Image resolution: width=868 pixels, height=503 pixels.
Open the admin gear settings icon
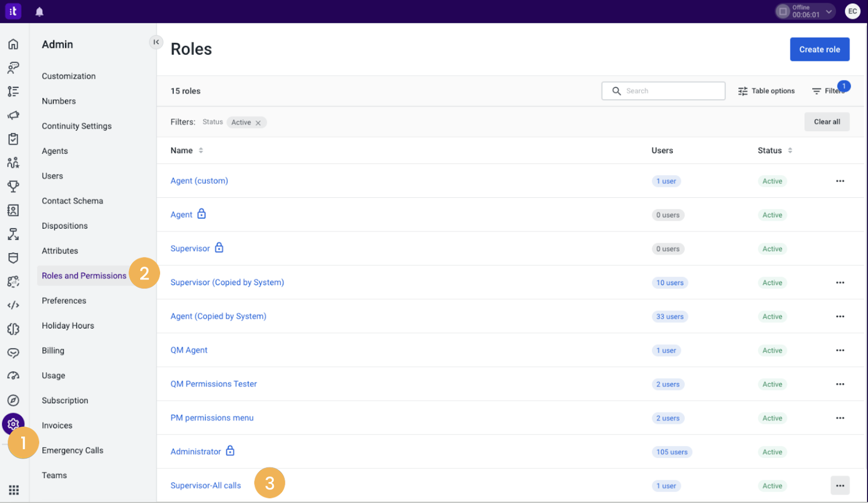tap(14, 424)
